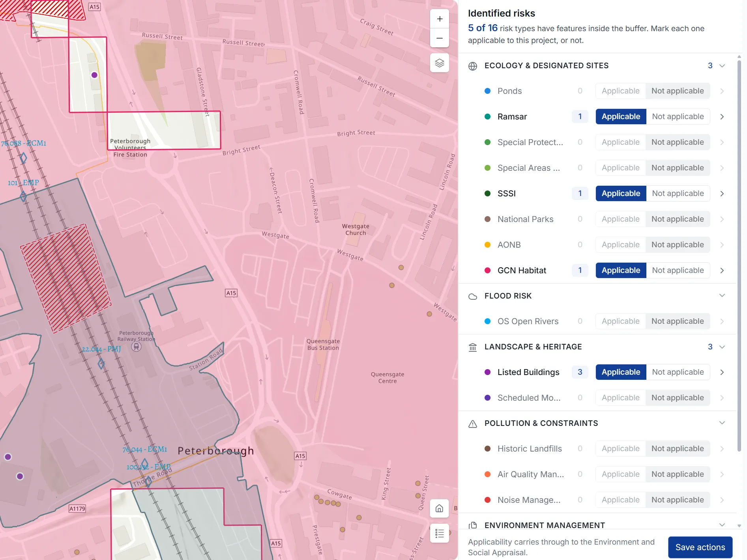This screenshot has height=560, width=747.
Task: Click the Ramsar teal colour dot
Action: [487, 117]
